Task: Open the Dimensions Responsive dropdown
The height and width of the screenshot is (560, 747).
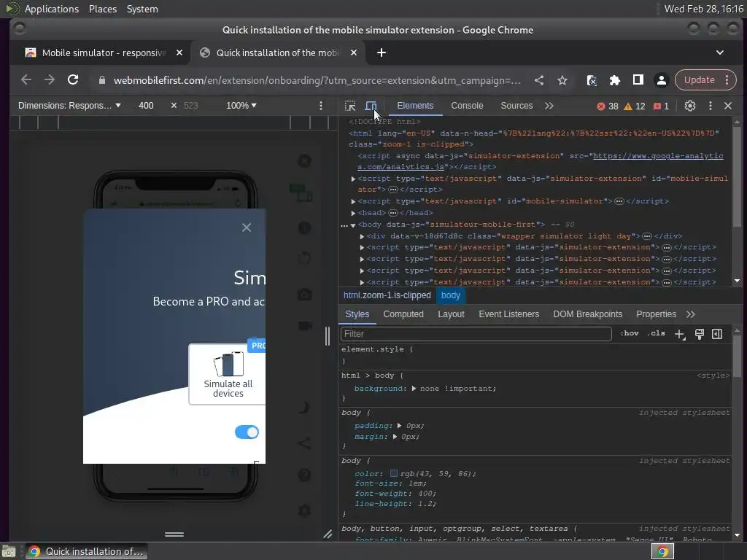Action: point(69,105)
